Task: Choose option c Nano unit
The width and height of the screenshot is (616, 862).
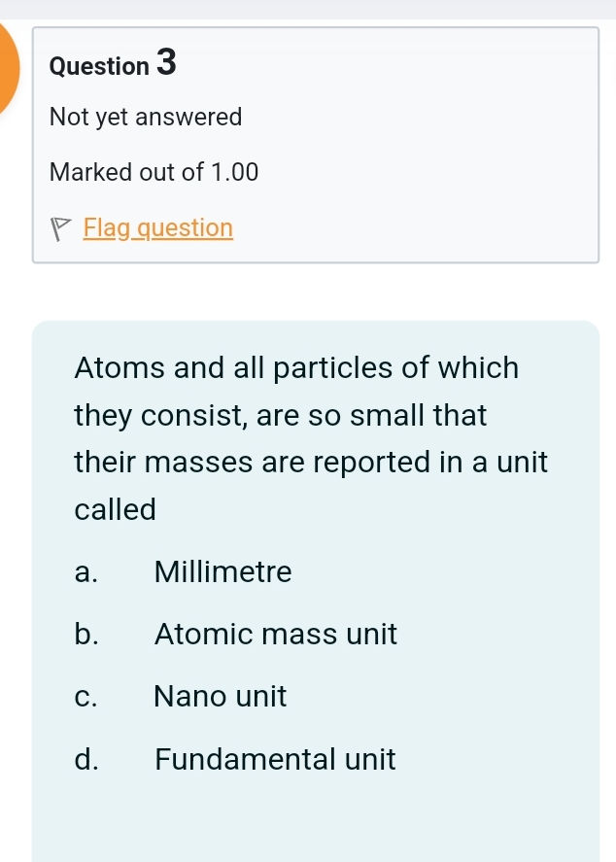Action: (220, 696)
